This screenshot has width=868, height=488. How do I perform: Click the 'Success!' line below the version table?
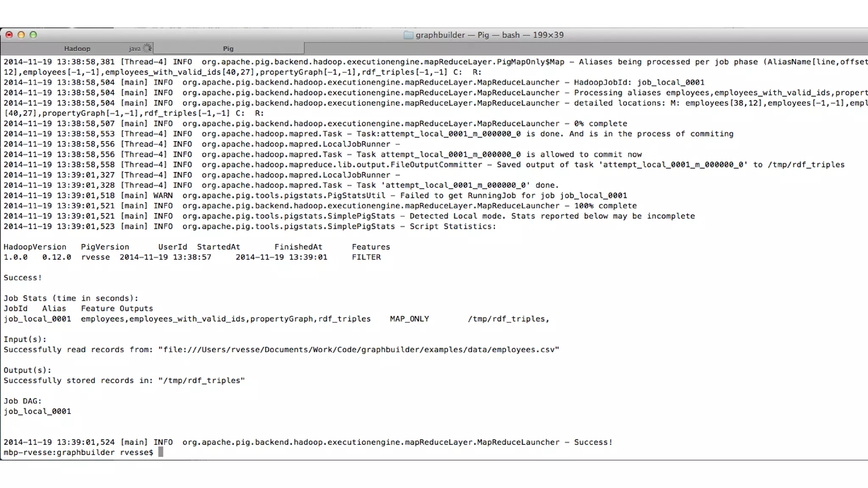[x=23, y=278]
